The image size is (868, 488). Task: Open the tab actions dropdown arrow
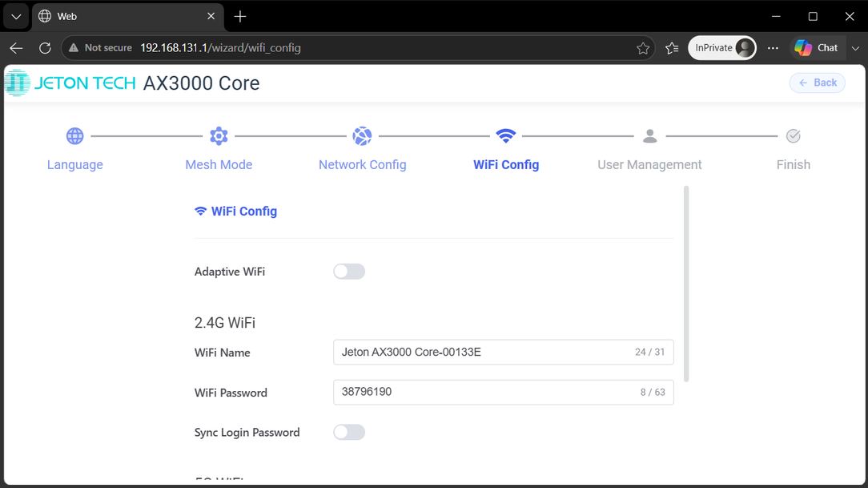[x=16, y=17]
